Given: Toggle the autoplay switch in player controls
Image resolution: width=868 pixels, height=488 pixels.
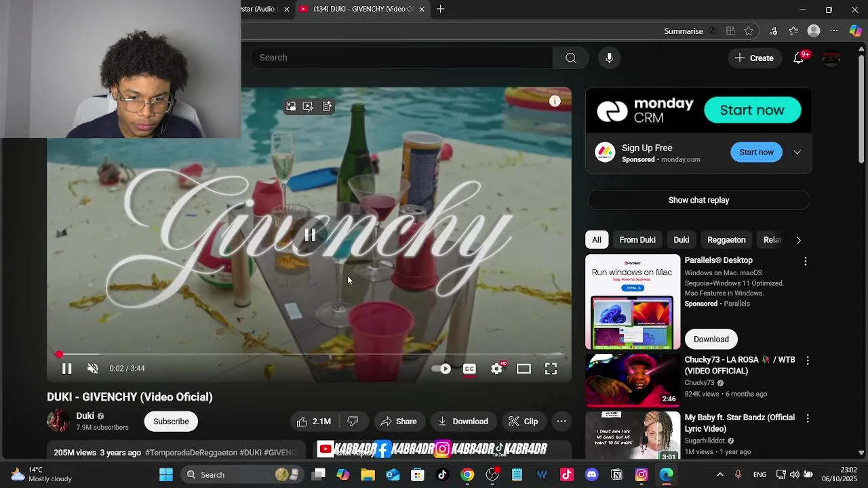Looking at the screenshot, I should tap(441, 369).
